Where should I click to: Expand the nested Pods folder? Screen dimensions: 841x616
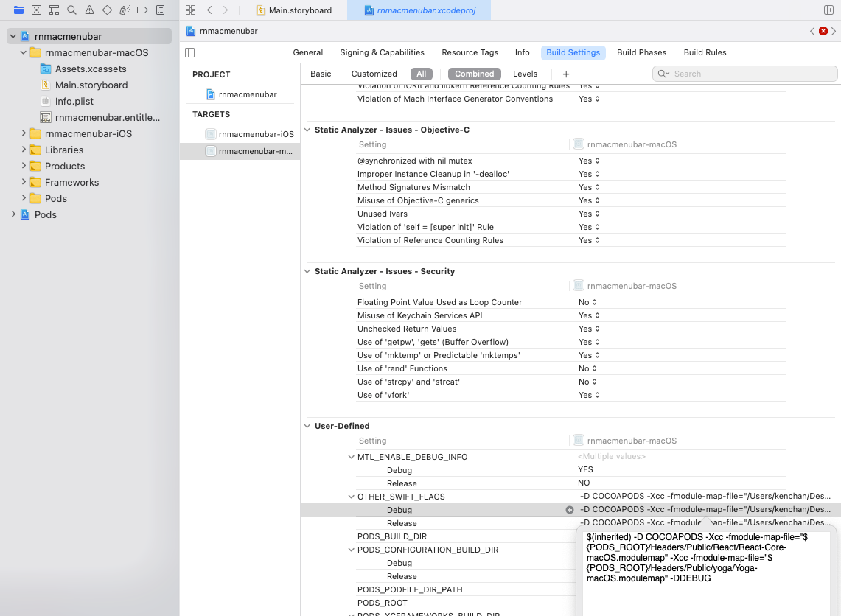point(23,198)
